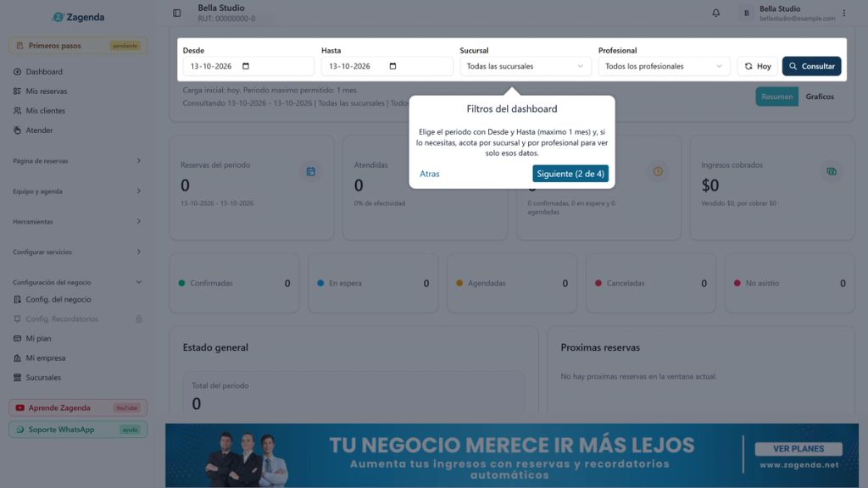The width and height of the screenshot is (868, 488).
Task: Click the Primeros pasos clipboard icon
Action: pos(20,46)
